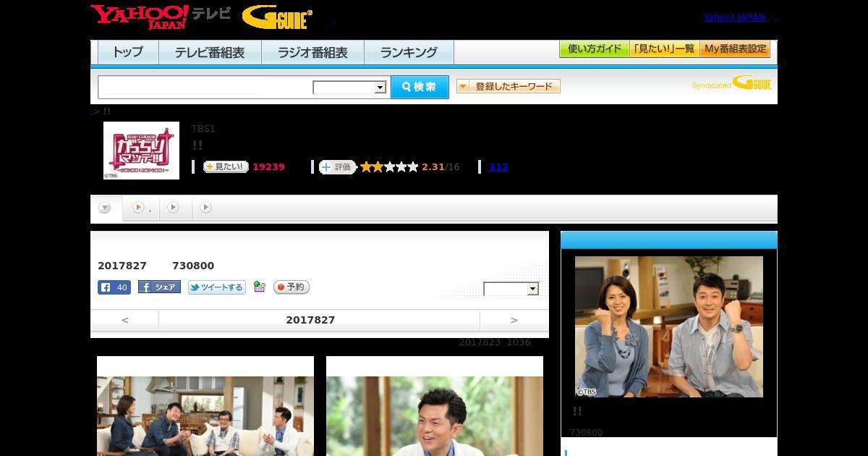Open the 使い方ガイド button
The width and height of the screenshot is (868, 456).
point(595,49)
